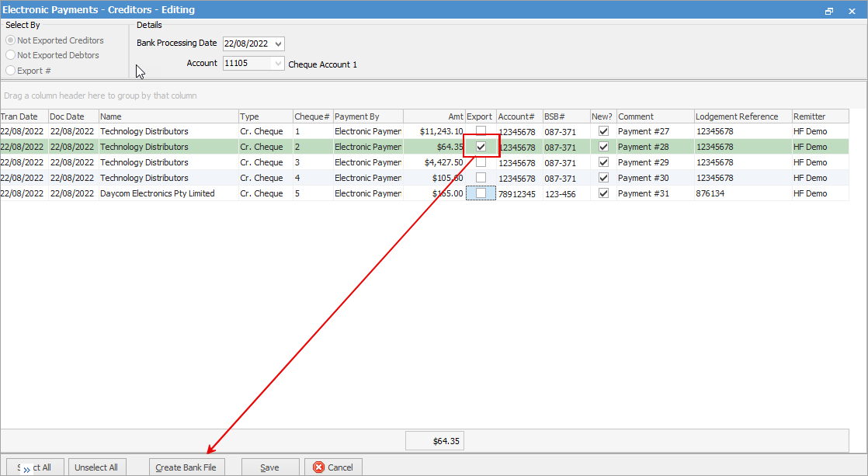The height and width of the screenshot is (476, 868).
Task: Sort by the Remitter column header
Action: (x=821, y=116)
